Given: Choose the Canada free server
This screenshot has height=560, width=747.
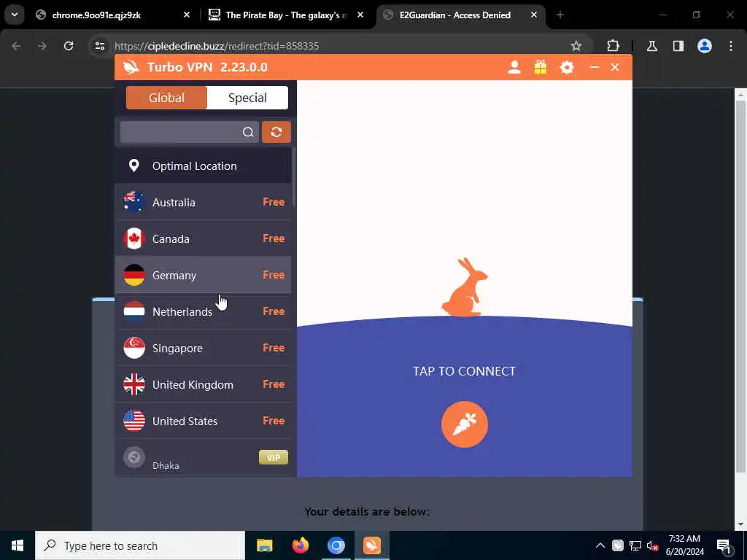Looking at the screenshot, I should tap(203, 238).
